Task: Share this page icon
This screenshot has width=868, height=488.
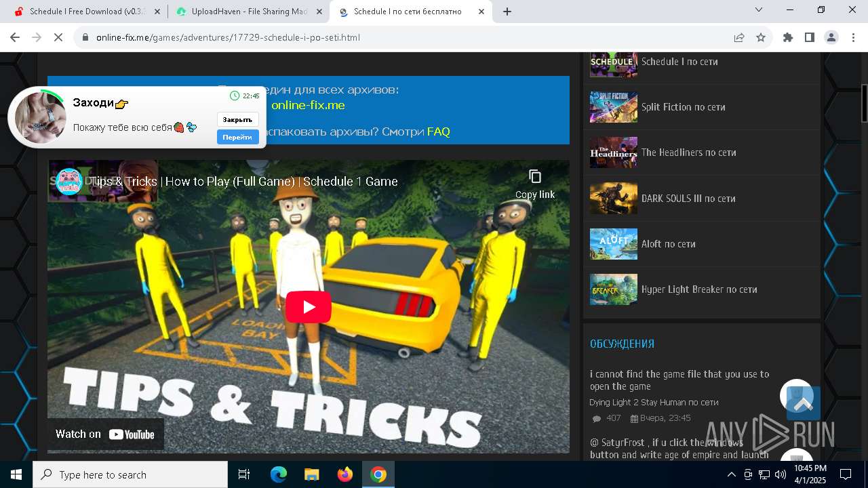Action: pyautogui.click(x=739, y=37)
